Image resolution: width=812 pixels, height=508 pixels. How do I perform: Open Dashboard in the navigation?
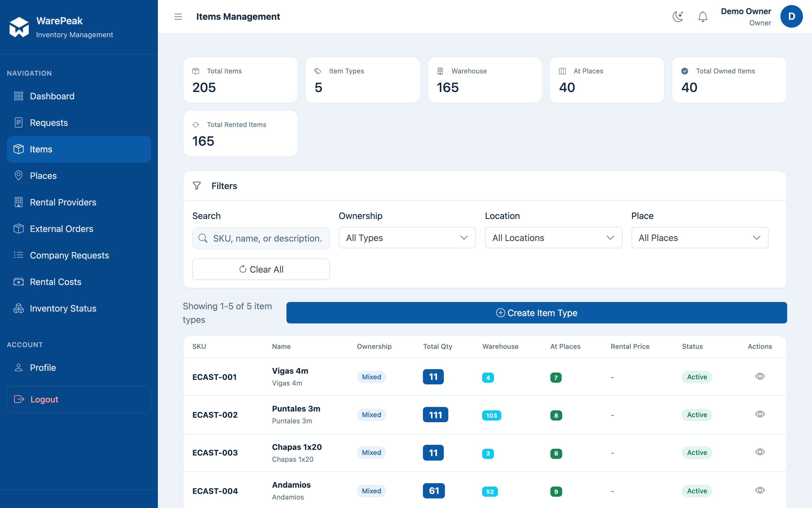(x=79, y=96)
